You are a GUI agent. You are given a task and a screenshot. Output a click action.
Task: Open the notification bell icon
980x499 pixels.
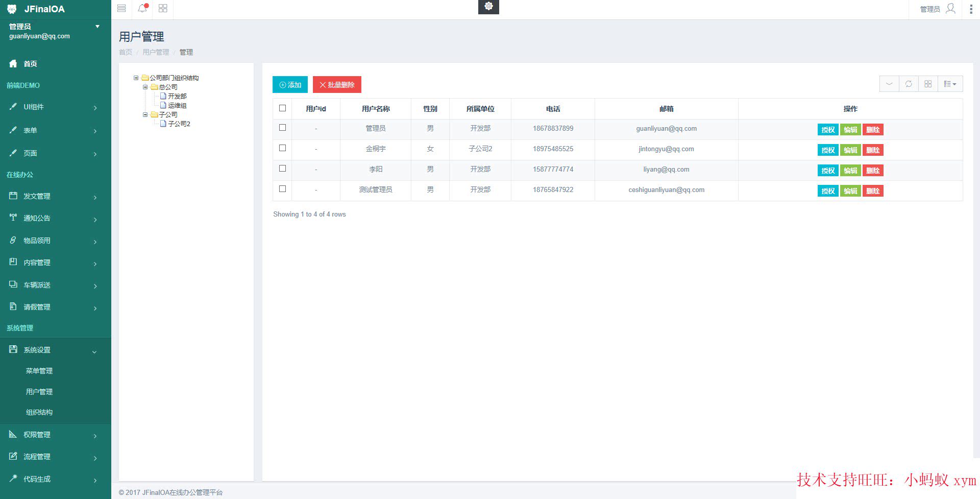click(142, 8)
